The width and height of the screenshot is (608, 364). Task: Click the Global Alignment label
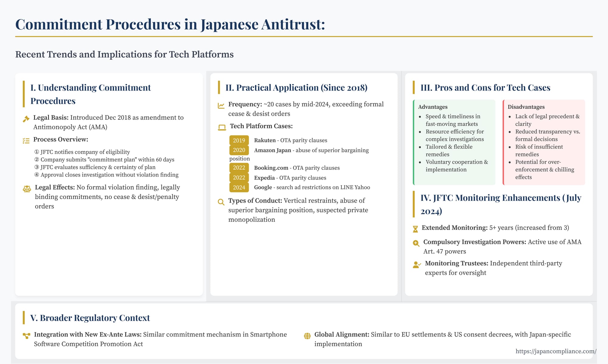click(x=342, y=335)
